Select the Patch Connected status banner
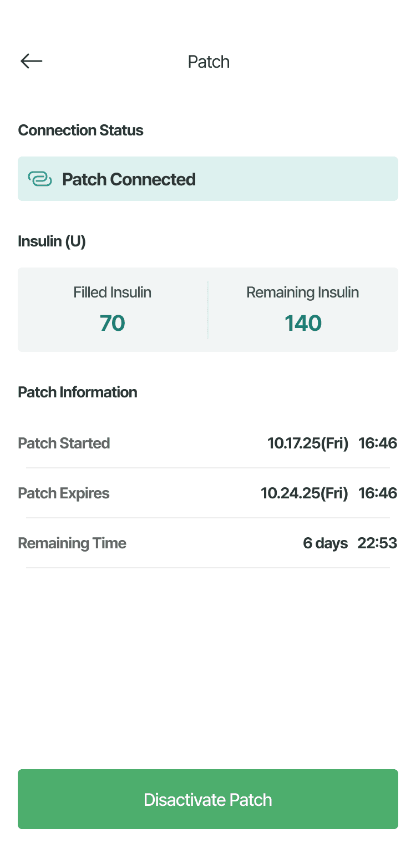The width and height of the screenshot is (416, 868). pos(208,179)
